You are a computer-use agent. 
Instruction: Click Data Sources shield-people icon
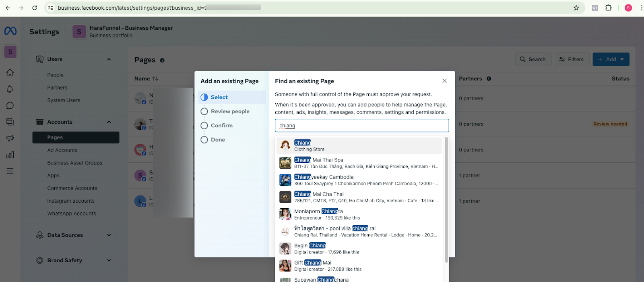click(x=40, y=235)
